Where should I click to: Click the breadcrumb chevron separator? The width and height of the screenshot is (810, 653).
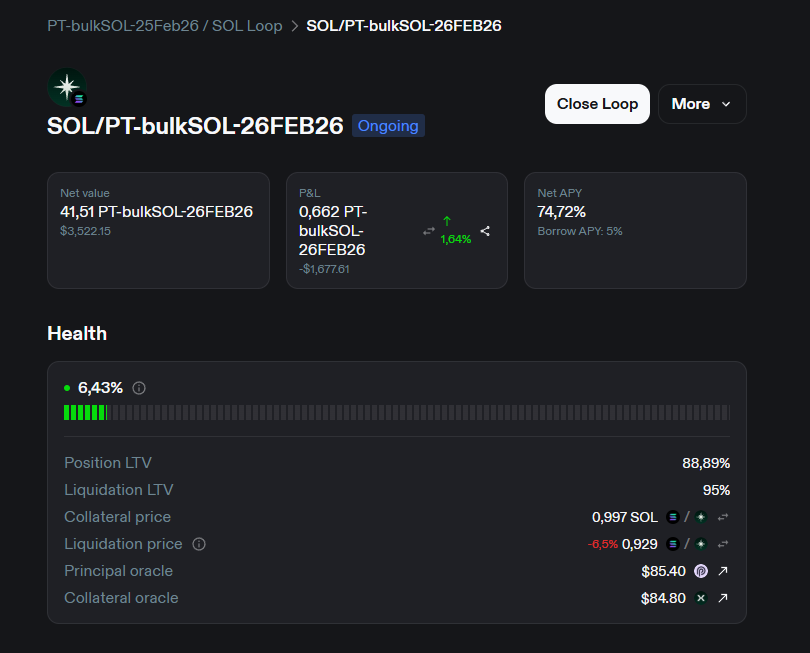point(294,26)
